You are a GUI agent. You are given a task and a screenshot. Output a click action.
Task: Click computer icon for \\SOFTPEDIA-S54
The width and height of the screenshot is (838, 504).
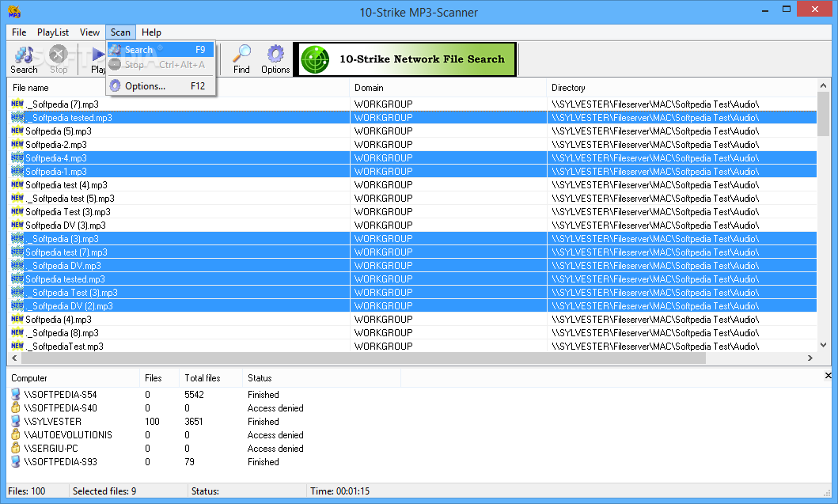pos(16,395)
